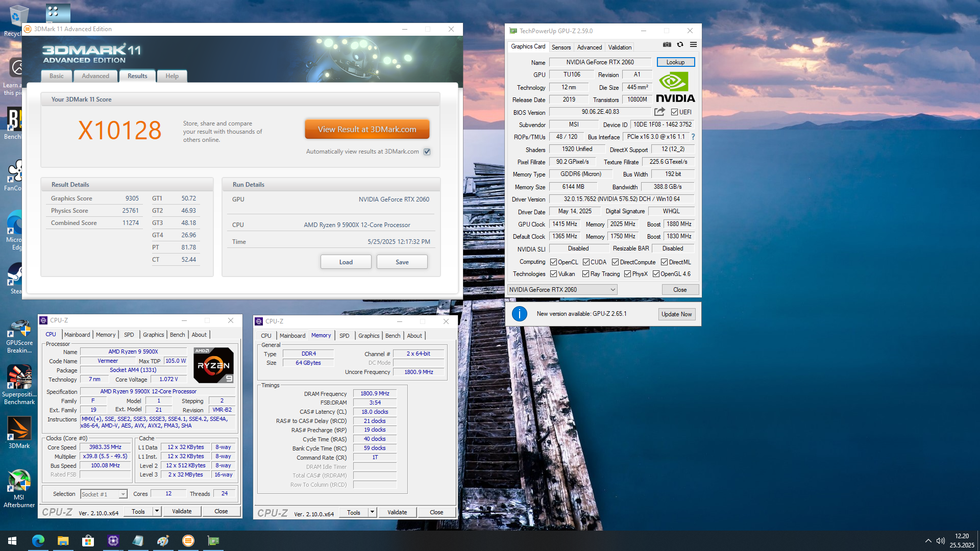Open the Graphics tab in right CPU-Z
This screenshot has width=980, height=551.
369,336
